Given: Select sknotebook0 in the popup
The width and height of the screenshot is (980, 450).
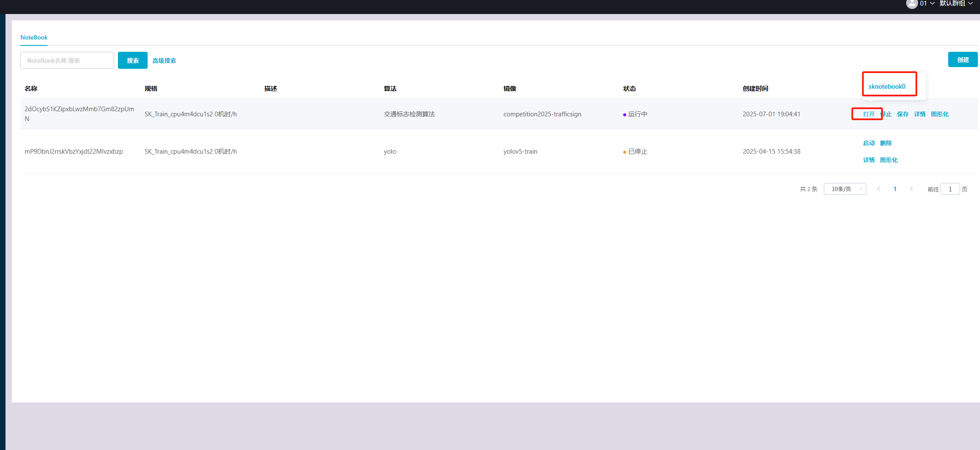Looking at the screenshot, I should click(x=887, y=87).
